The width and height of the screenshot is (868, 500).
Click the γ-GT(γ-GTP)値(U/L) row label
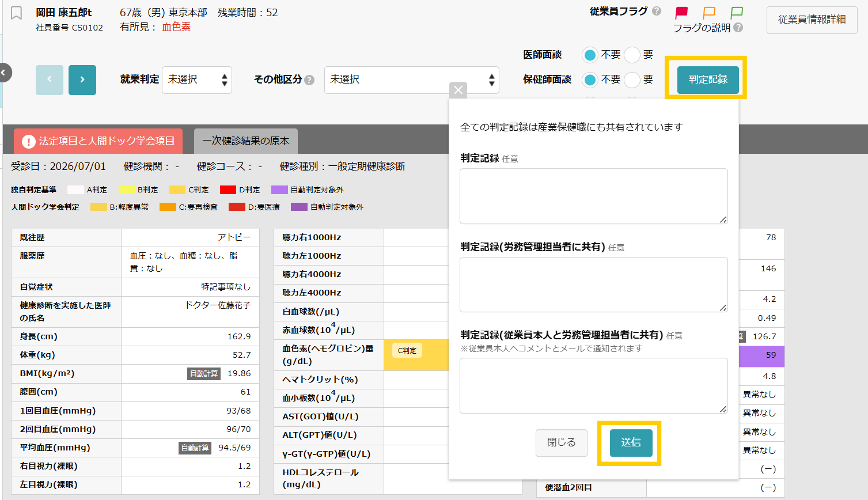coord(327,454)
